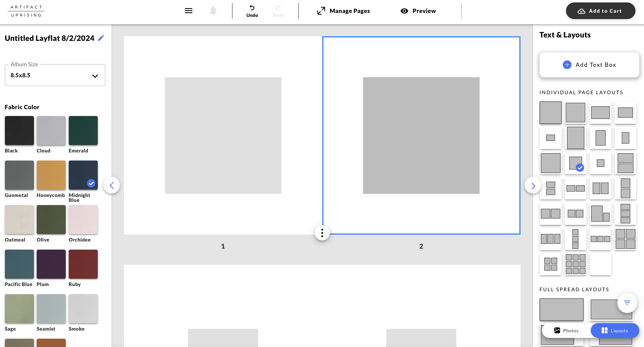
Task: Click Add to Cart
Action: [600, 11]
